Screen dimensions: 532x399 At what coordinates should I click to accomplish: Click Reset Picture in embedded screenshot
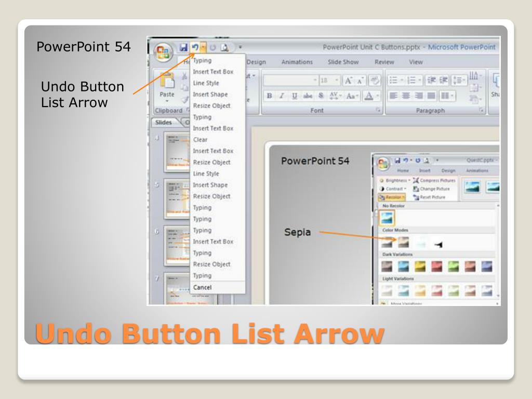[x=429, y=197]
